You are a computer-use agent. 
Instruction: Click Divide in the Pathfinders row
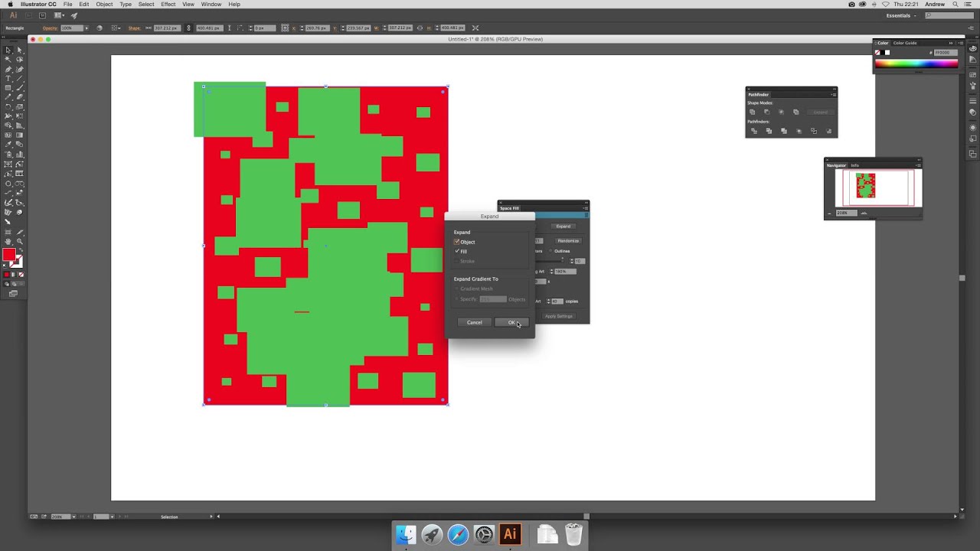[753, 131]
